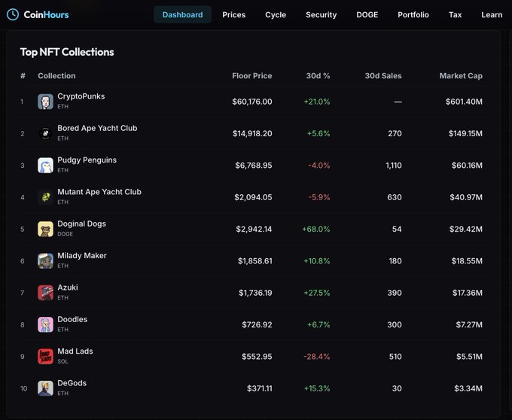Click the Collection column header
This screenshot has height=420, width=512.
pos(56,76)
